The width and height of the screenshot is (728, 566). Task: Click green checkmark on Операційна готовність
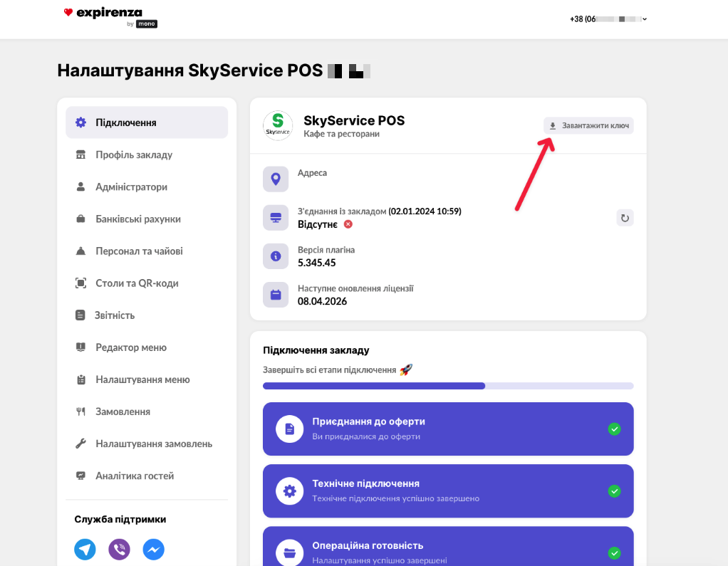(x=614, y=553)
